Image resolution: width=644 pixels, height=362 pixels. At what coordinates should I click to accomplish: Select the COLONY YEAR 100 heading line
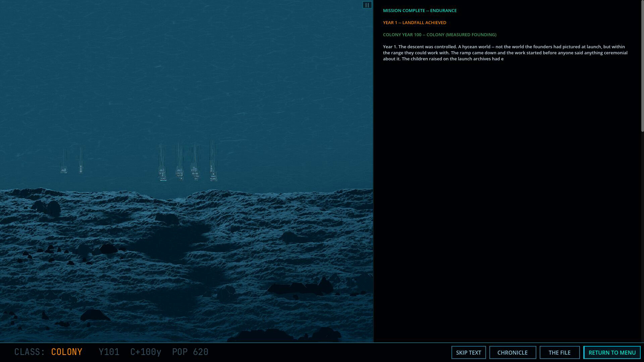439,35
